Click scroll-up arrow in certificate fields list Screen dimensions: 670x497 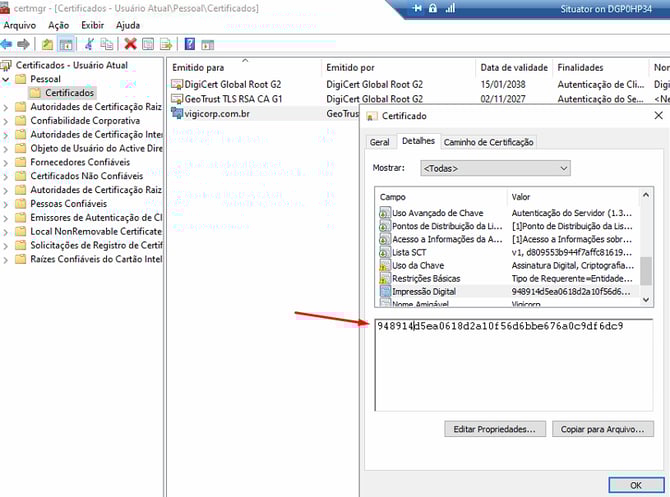pyautogui.click(x=646, y=196)
